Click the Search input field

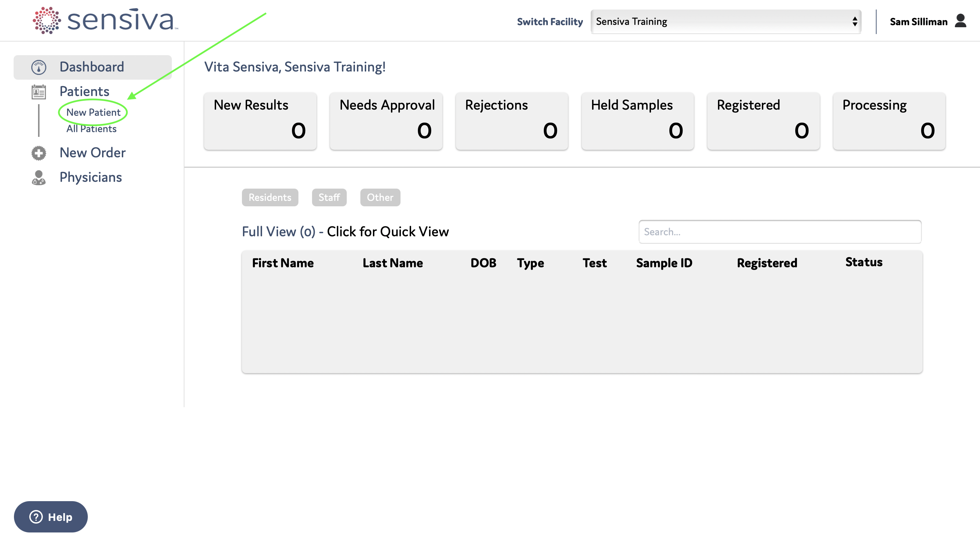tap(781, 232)
